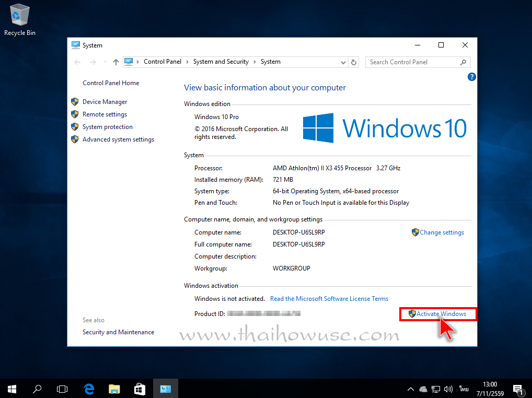Click shield icon beside Change settings

(x=415, y=232)
